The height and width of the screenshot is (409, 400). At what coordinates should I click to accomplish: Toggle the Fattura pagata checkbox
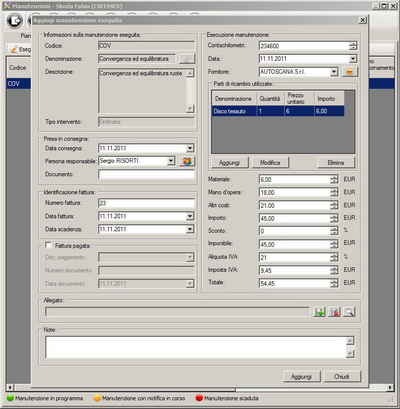[48, 246]
